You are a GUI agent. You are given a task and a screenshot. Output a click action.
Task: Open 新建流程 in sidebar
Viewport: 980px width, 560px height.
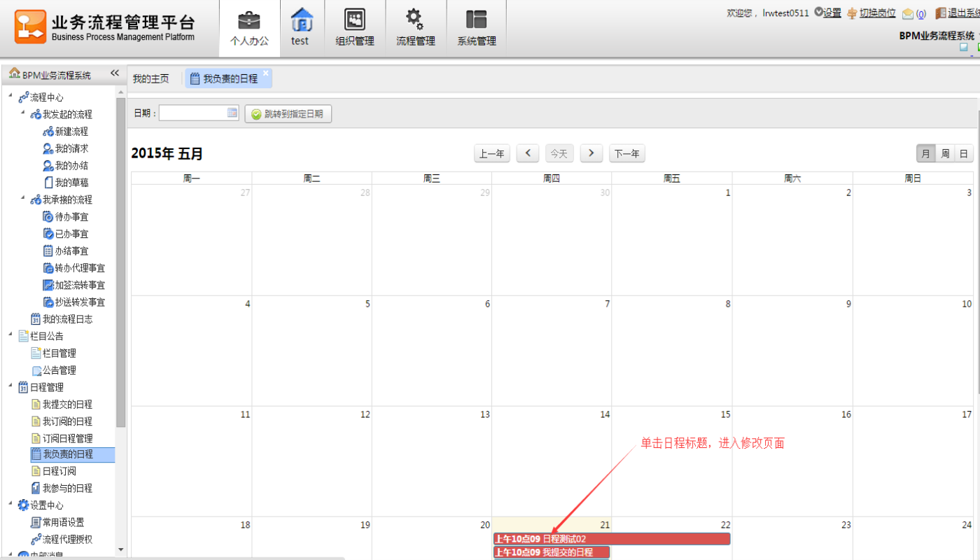(71, 132)
